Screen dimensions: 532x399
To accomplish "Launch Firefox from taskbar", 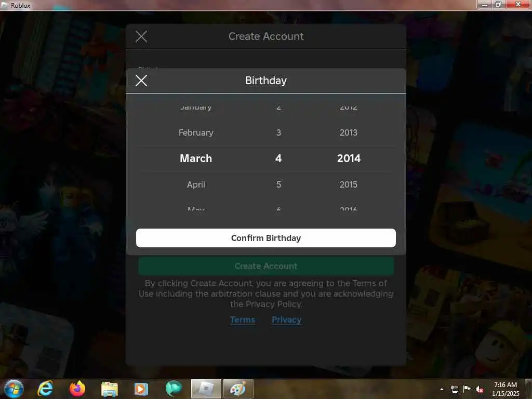I will tap(77, 389).
